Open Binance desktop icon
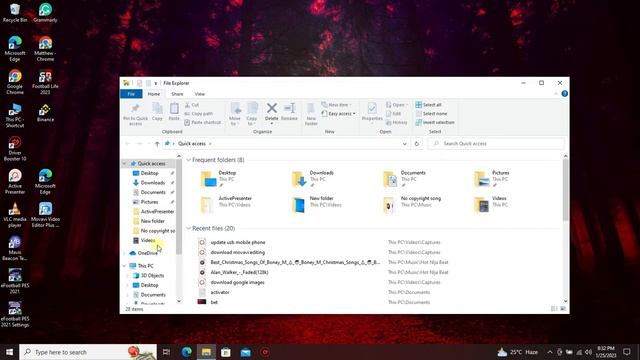 pos(45,113)
